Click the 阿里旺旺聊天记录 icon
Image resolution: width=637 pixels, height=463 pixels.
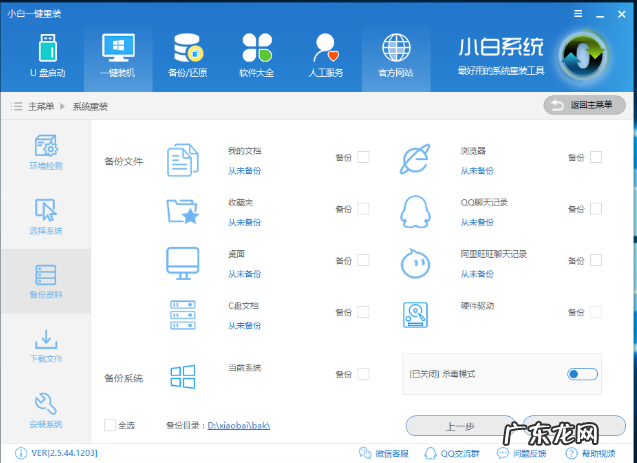click(x=415, y=263)
